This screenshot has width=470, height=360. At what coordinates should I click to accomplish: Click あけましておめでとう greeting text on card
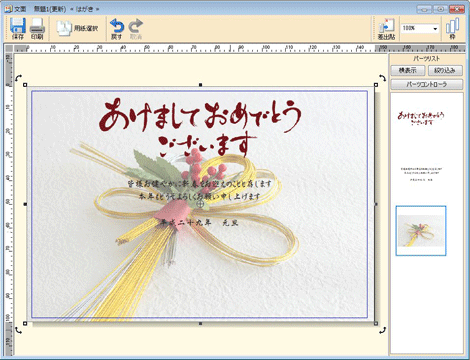(x=200, y=115)
